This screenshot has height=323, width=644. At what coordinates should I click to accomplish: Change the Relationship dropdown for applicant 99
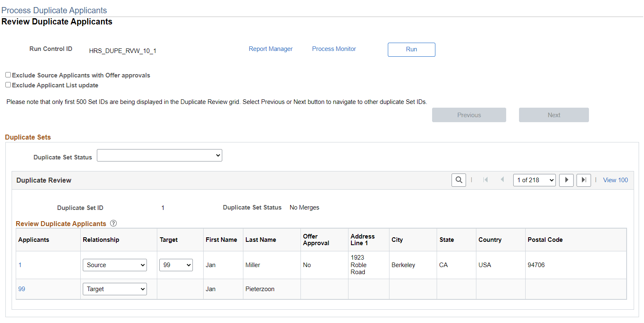coord(115,289)
